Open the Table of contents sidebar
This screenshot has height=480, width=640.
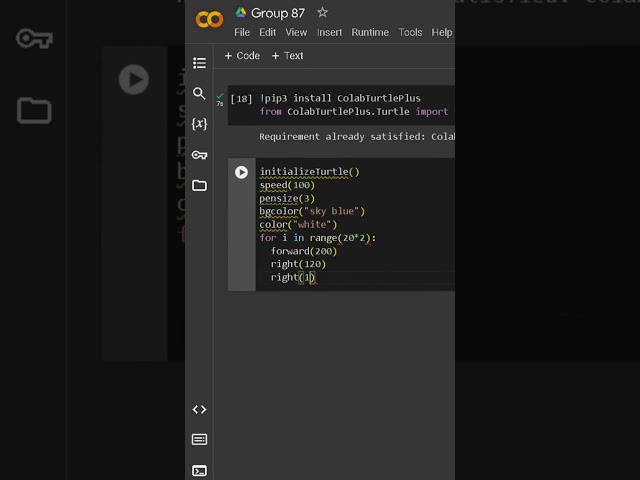(x=199, y=63)
